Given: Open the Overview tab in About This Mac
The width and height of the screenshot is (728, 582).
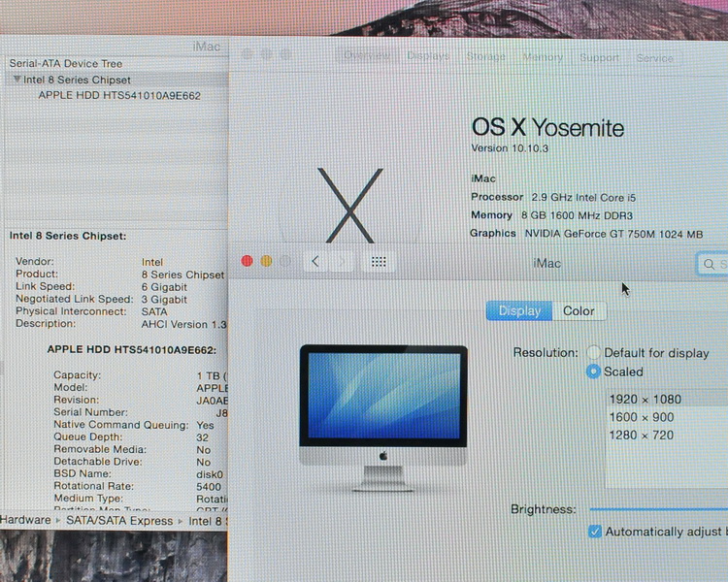Looking at the screenshot, I should coord(366,55).
